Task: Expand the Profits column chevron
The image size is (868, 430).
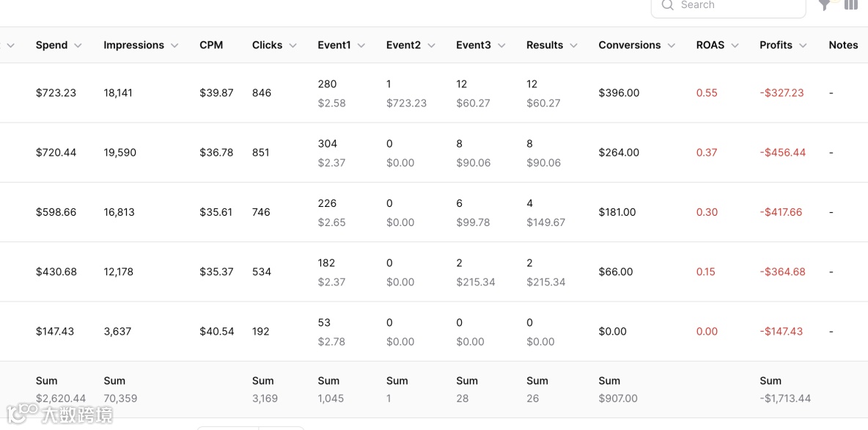Action: 803,45
